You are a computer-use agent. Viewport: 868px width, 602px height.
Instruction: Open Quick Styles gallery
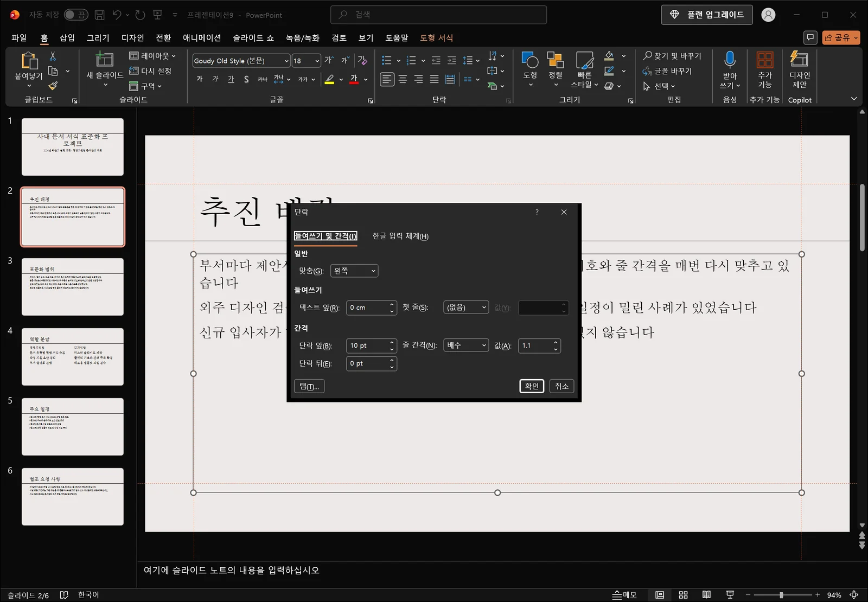point(584,70)
